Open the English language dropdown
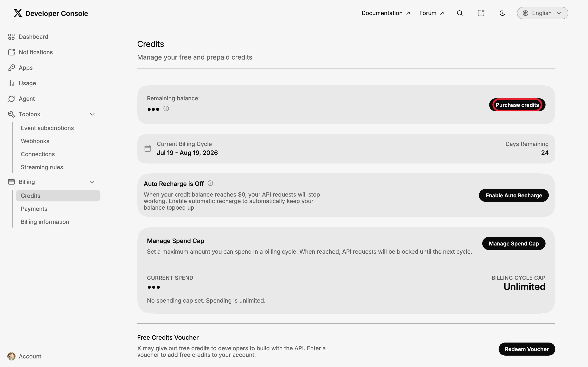This screenshot has width=588, height=367. click(542, 13)
